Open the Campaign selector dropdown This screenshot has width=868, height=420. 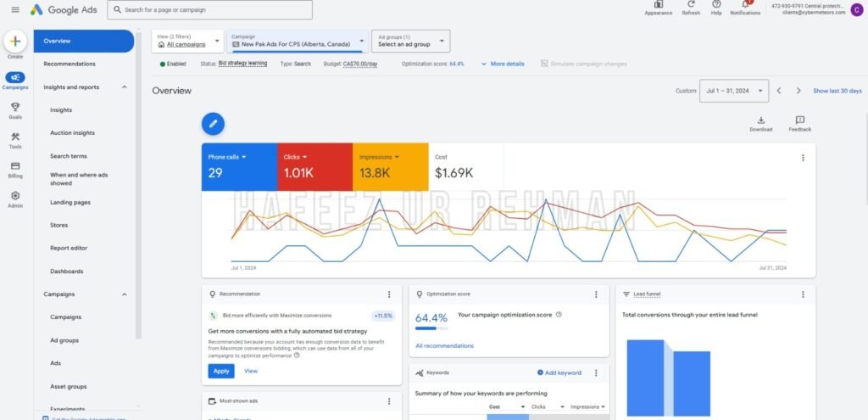click(x=298, y=41)
